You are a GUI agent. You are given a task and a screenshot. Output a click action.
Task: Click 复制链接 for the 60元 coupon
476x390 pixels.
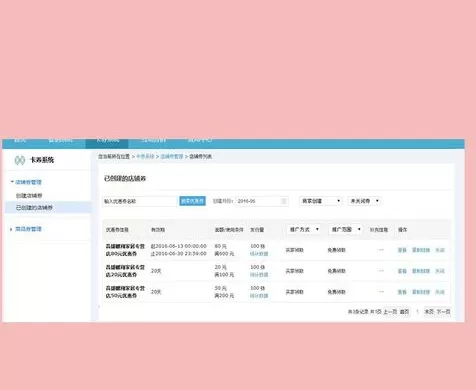(421, 250)
